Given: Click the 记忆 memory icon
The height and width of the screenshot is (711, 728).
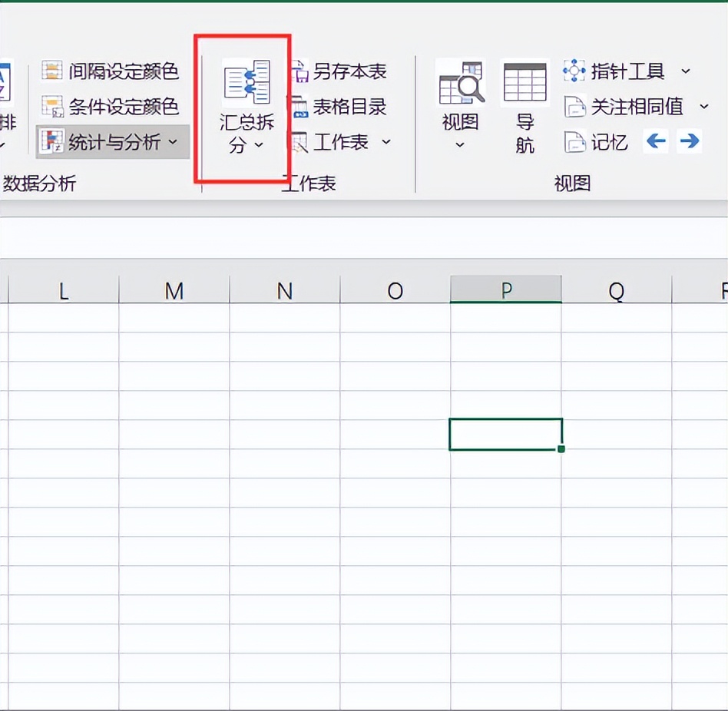Looking at the screenshot, I should pyautogui.click(x=575, y=142).
